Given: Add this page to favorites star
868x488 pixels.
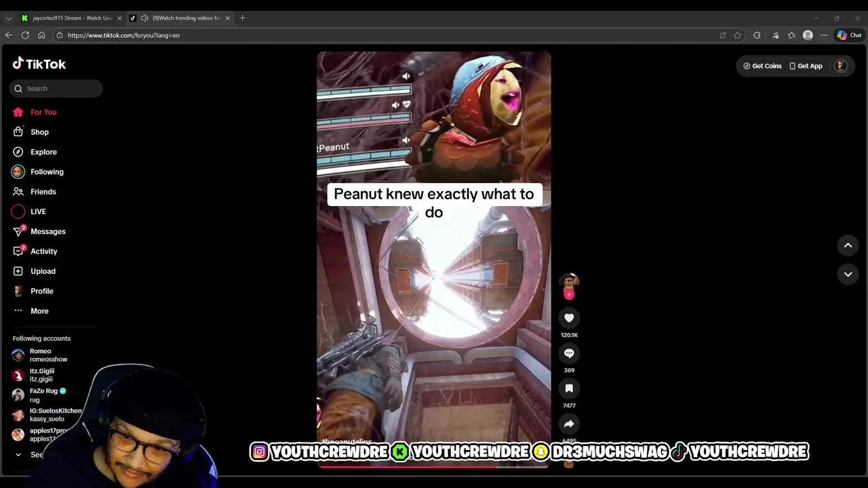Looking at the screenshot, I should [737, 35].
